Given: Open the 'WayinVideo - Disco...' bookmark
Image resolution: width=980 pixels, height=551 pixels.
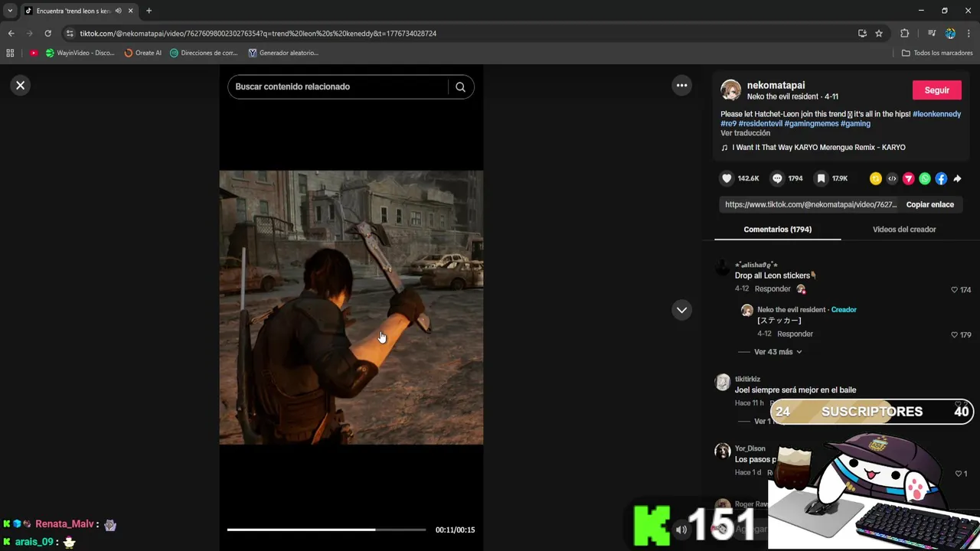Looking at the screenshot, I should (x=80, y=53).
